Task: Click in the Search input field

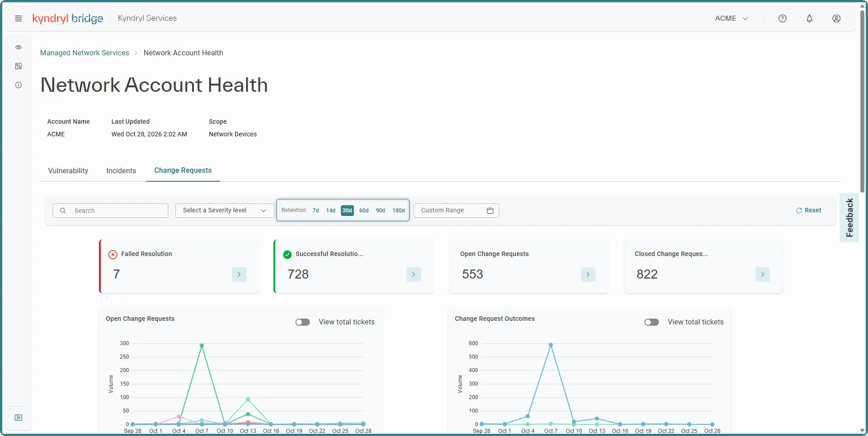Action: (x=110, y=211)
